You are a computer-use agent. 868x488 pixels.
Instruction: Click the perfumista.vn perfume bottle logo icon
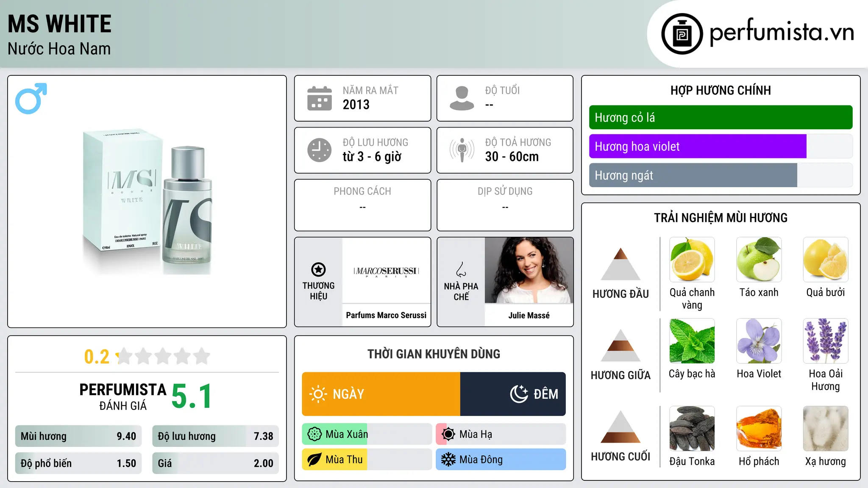tap(682, 34)
